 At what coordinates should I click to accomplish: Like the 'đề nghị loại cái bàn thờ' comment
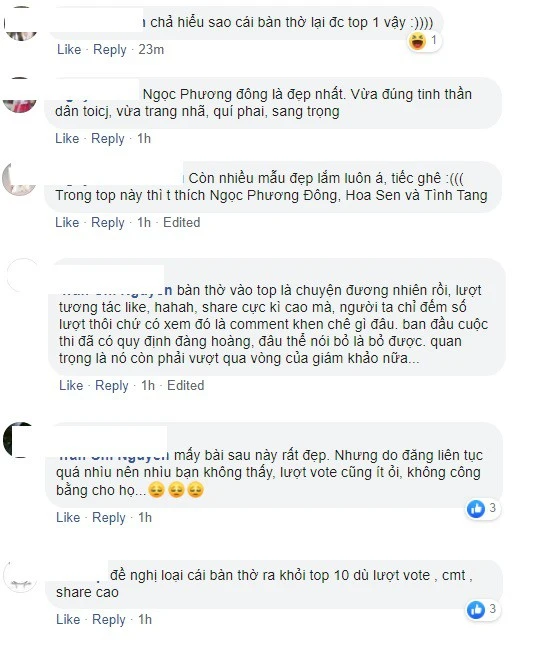point(68,619)
